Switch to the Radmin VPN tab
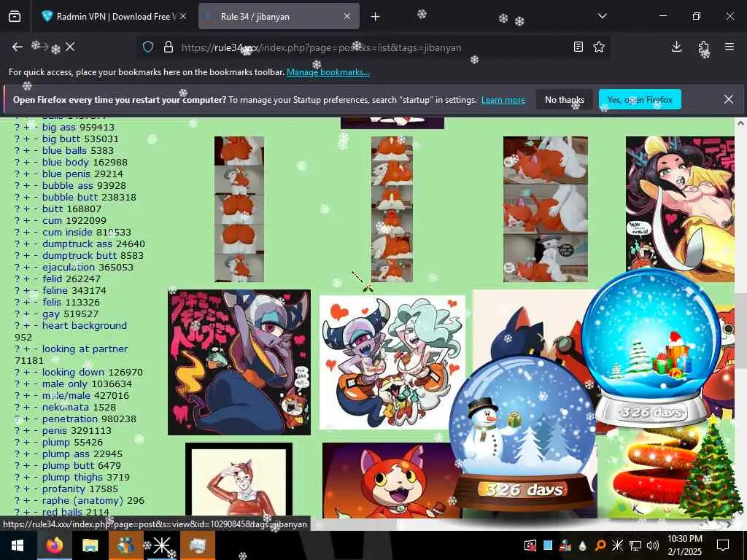 (x=113, y=16)
